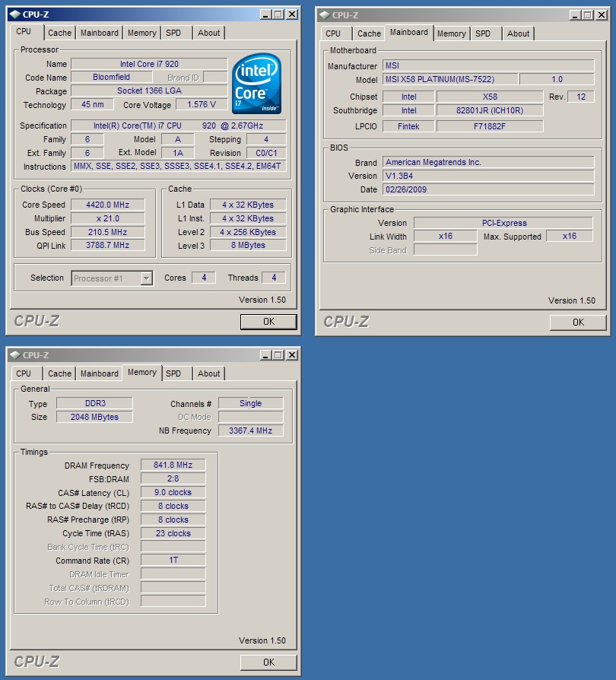Click the processor name Intel Core i7 920

click(149, 64)
